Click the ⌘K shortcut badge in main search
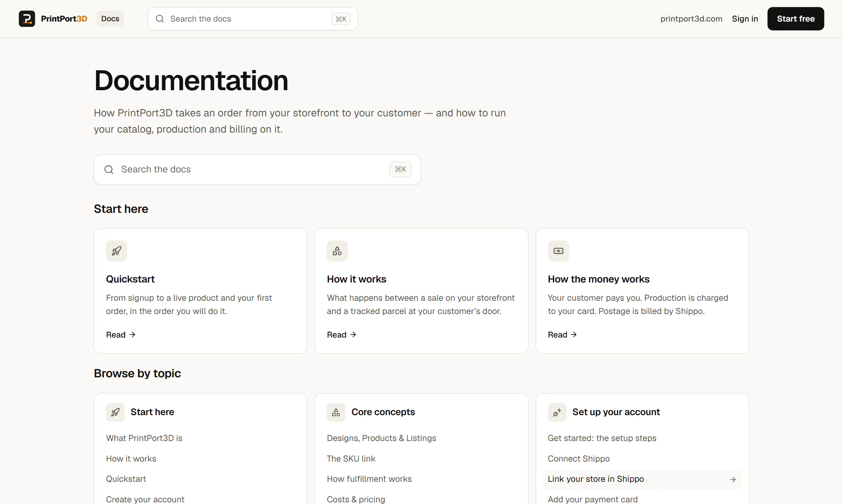Viewport: 843px width, 504px height. click(x=400, y=169)
